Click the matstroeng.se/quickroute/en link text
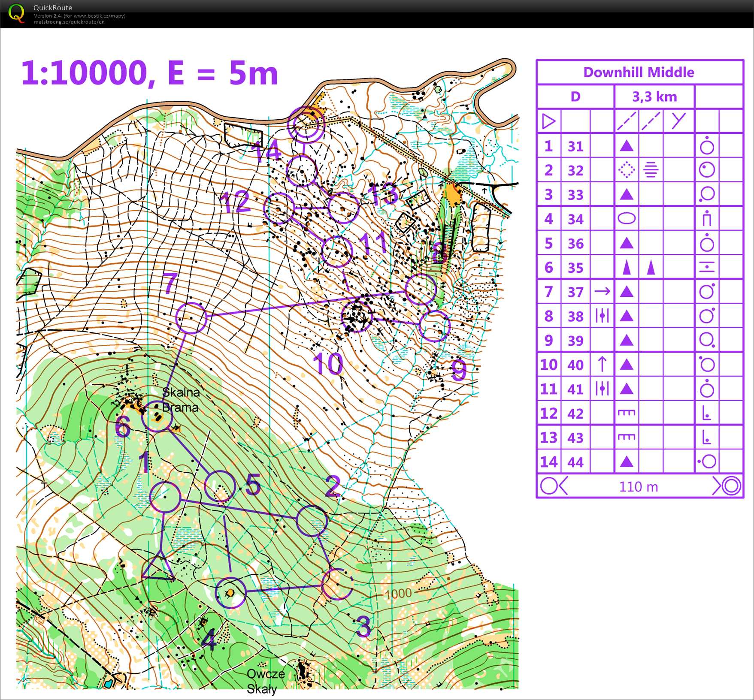The image size is (754, 700). click(x=69, y=22)
